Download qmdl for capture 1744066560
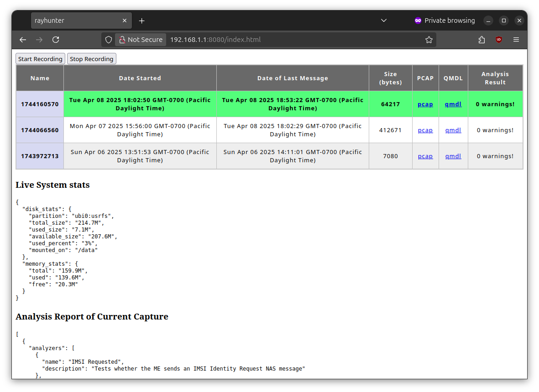This screenshot has width=539, height=392. (x=453, y=130)
